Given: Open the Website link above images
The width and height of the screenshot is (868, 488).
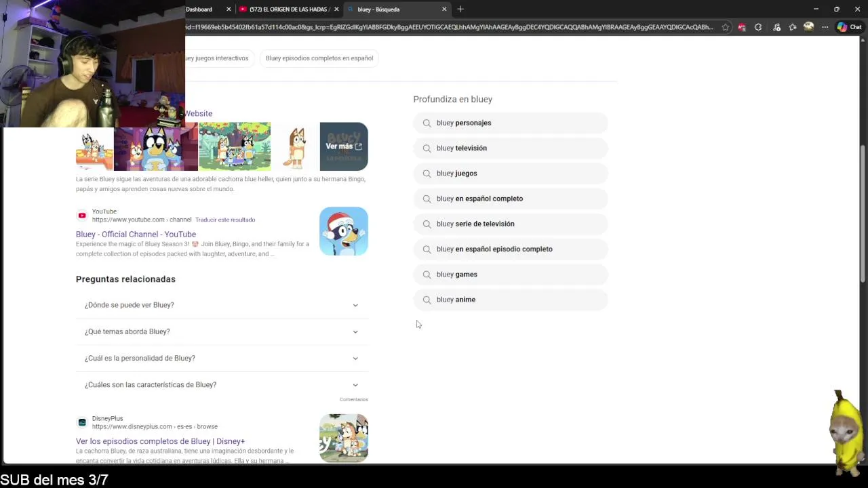Looking at the screenshot, I should click(x=199, y=113).
